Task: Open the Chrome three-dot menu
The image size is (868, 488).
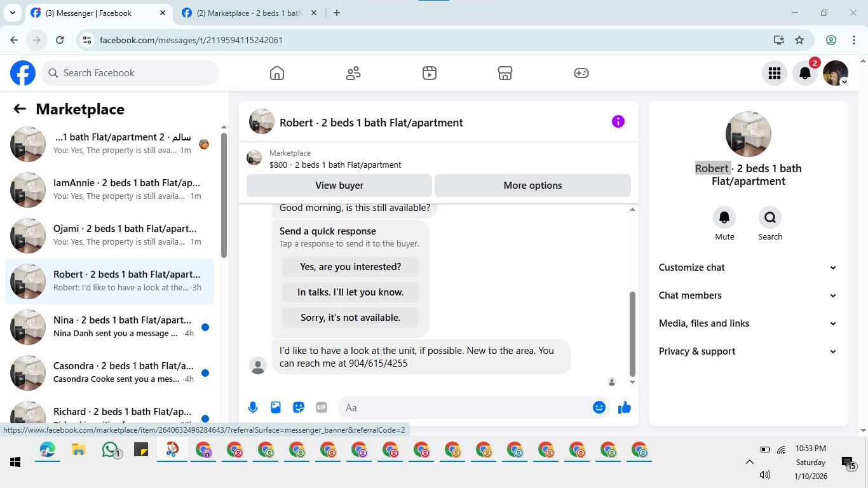Action: [854, 40]
